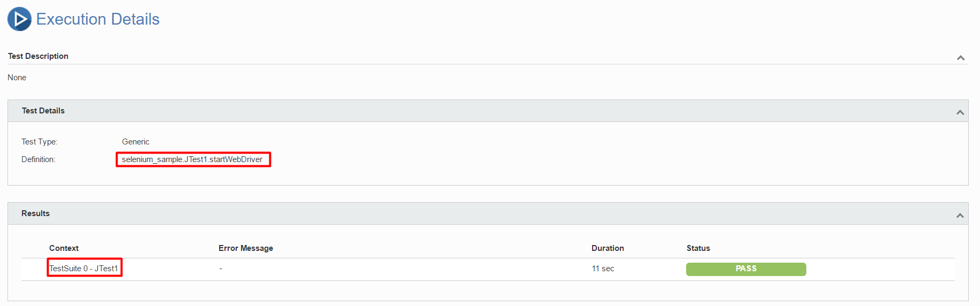This screenshot has width=980, height=306.
Task: Click the green PASS status badge
Action: [746, 269]
